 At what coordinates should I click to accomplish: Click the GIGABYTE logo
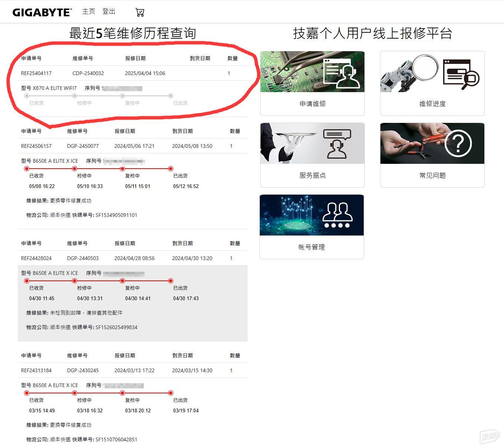[42, 12]
